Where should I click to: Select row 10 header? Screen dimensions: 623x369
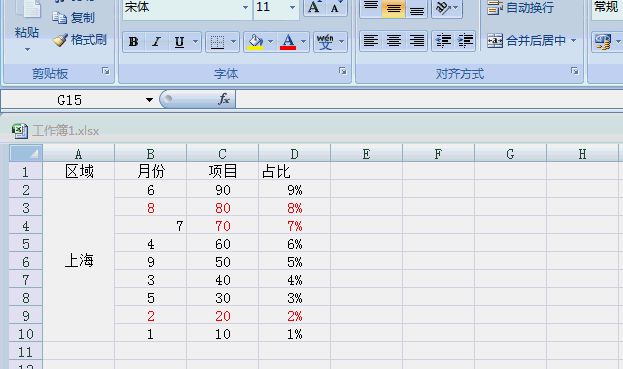26,334
